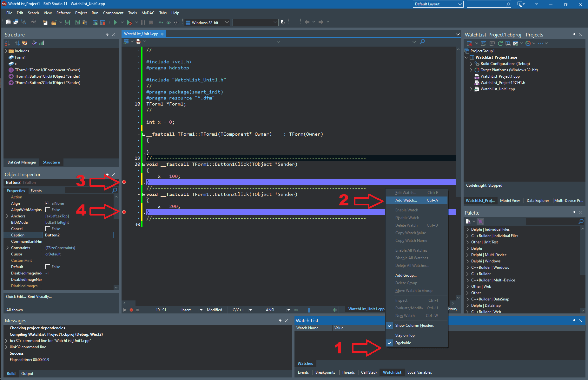This screenshot has width=588, height=380.
Task: Switch to the Events tab in Object Inspector
Action: pyautogui.click(x=36, y=191)
